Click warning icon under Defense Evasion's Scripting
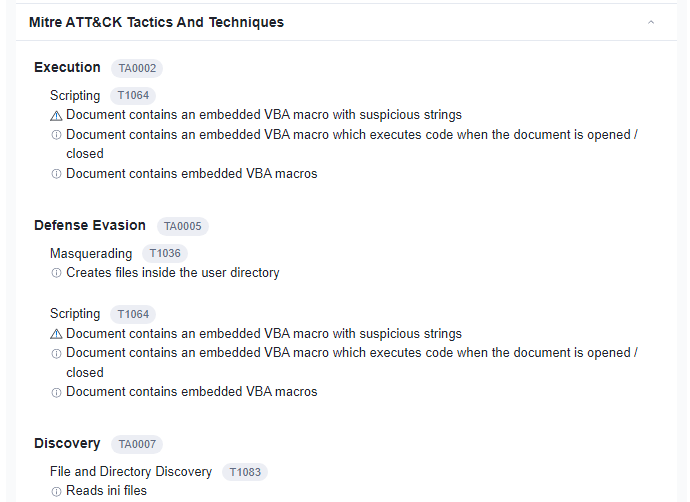 point(56,334)
